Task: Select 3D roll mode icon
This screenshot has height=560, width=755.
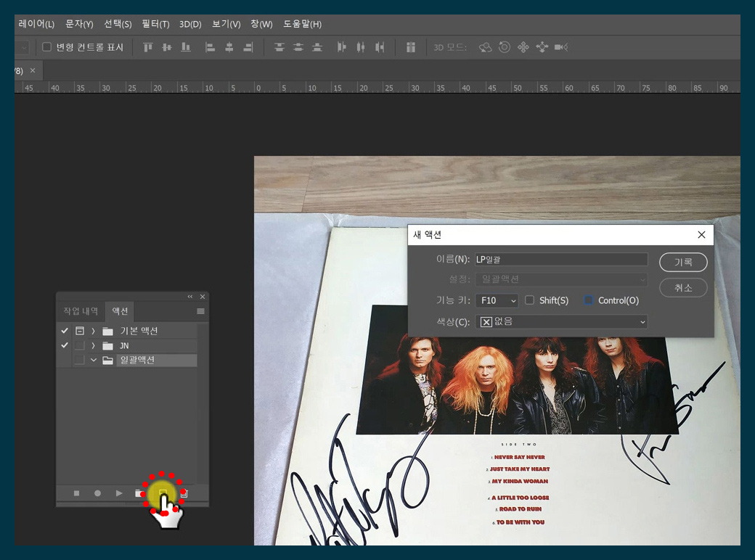Action: tap(504, 47)
